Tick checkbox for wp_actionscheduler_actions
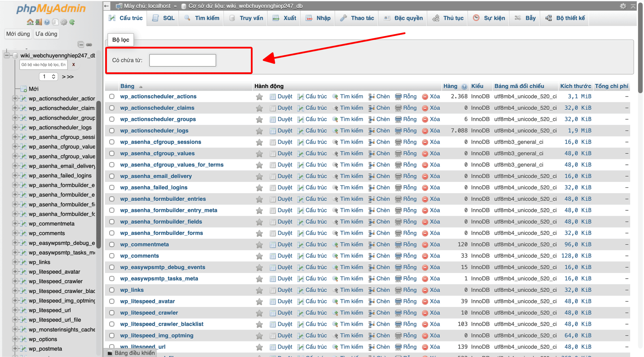Screen dimensions: 644x357 (x=112, y=96)
